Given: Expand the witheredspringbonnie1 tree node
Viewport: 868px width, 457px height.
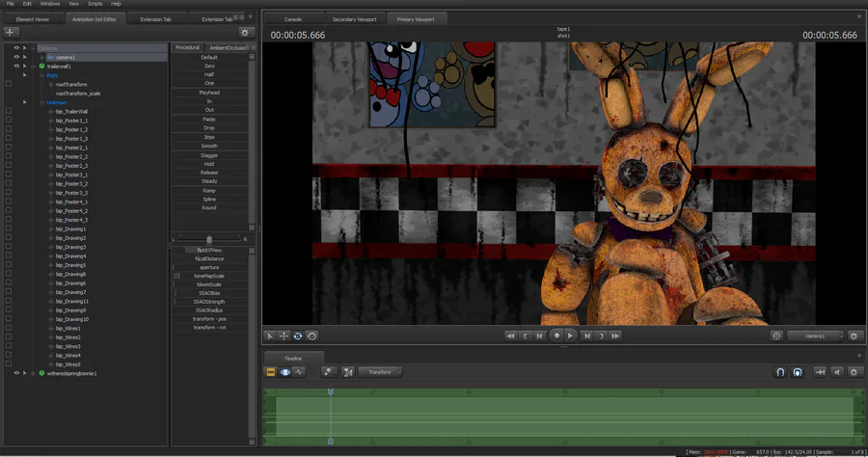Looking at the screenshot, I should click(33, 373).
